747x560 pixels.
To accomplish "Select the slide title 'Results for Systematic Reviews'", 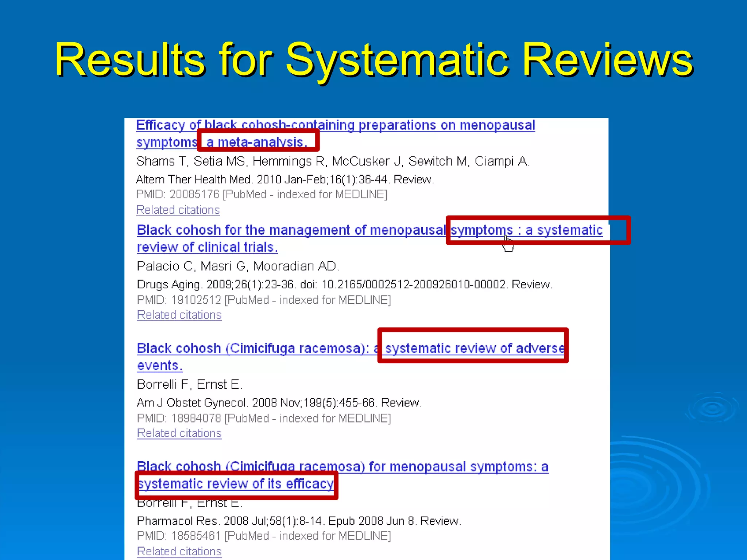I will 374,59.
